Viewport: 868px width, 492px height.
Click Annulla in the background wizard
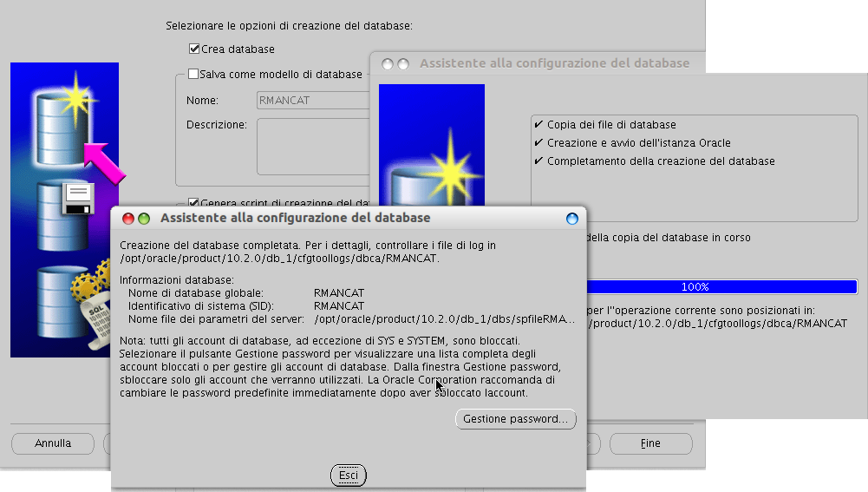point(53,443)
